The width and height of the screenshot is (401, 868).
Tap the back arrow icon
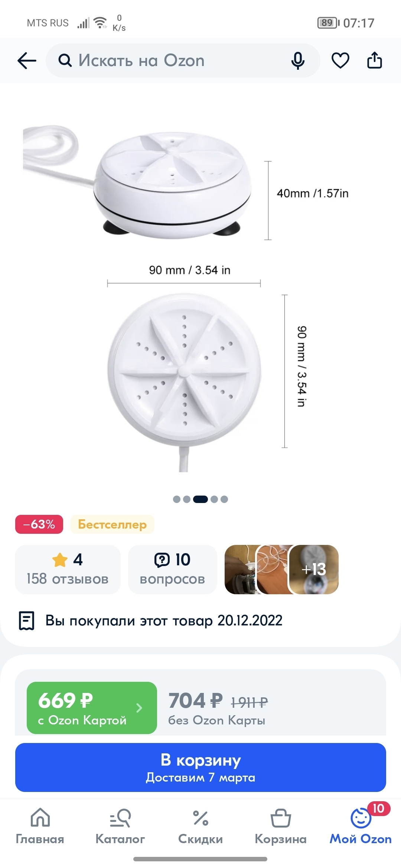27,60
